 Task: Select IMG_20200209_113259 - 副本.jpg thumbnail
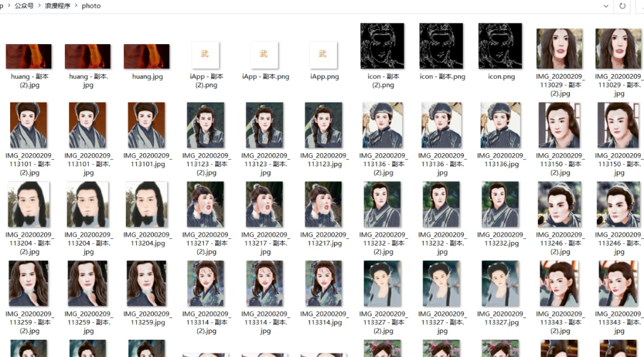[x=88, y=283]
